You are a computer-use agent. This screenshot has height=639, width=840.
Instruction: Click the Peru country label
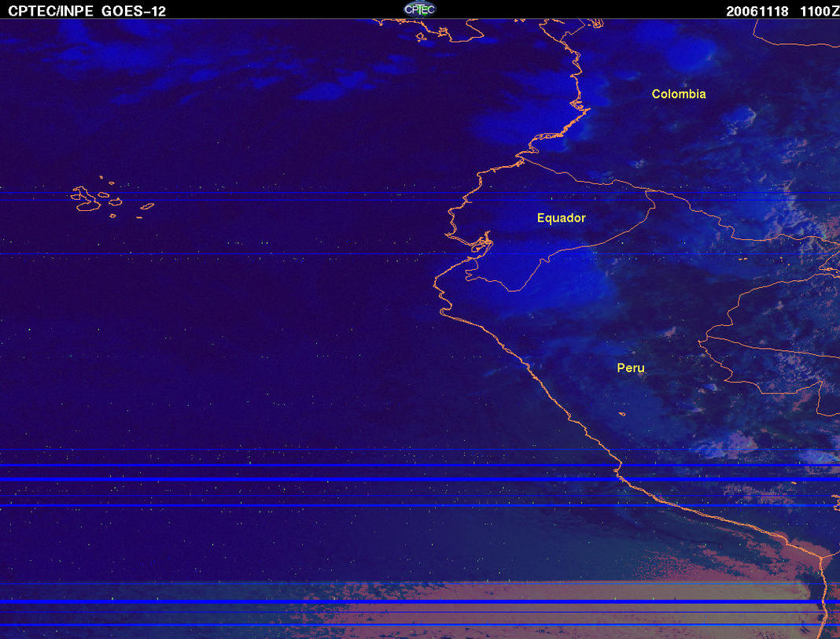click(x=631, y=368)
